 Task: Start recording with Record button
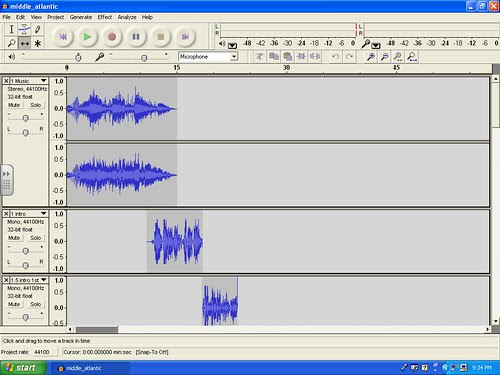click(112, 37)
